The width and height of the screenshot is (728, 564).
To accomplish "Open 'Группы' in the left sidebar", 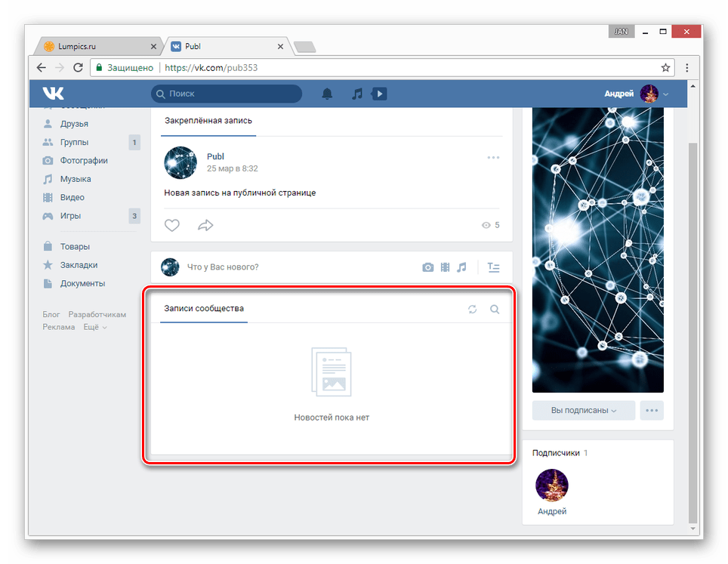I will click(x=74, y=142).
